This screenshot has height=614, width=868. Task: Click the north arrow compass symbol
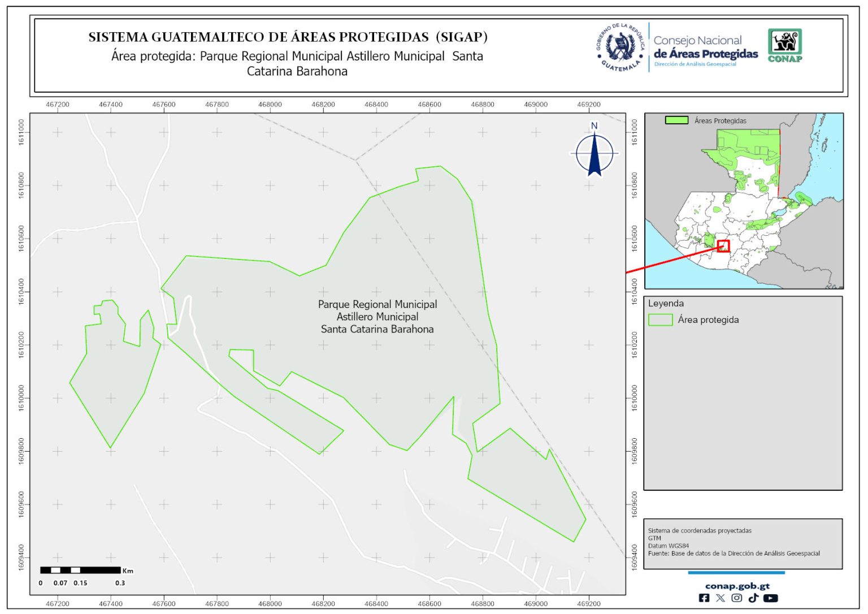[x=594, y=152]
